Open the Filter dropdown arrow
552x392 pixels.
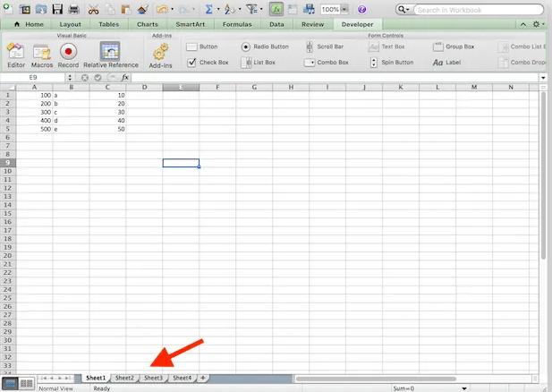[261, 10]
